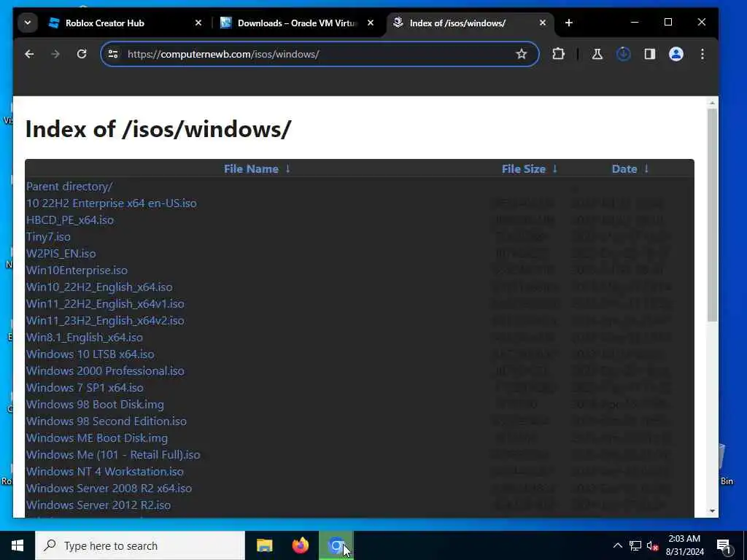Expand the tab search dropdown
Screen dimensions: 747x560
[x=28, y=23]
